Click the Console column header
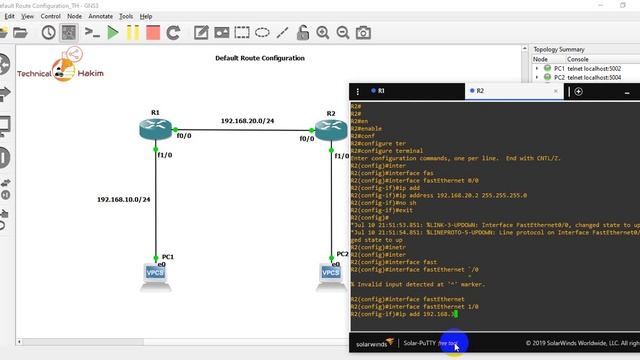640x360 pixels. pyautogui.click(x=578, y=59)
